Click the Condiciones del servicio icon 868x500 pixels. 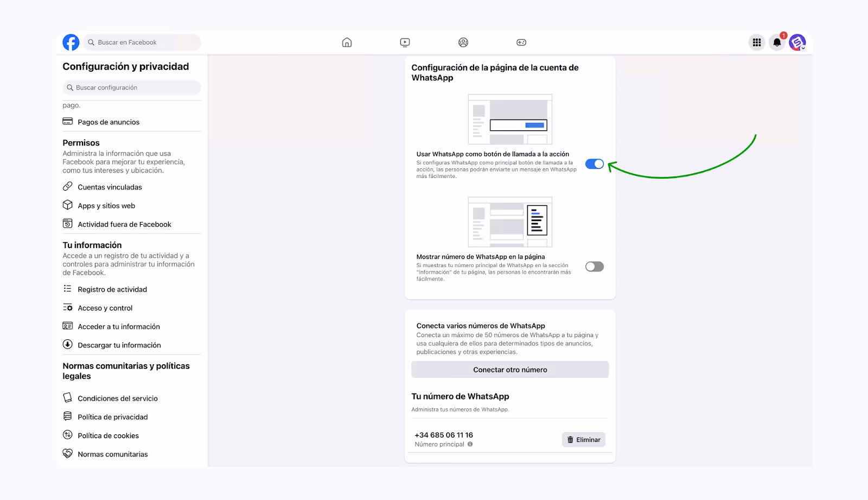(68, 397)
